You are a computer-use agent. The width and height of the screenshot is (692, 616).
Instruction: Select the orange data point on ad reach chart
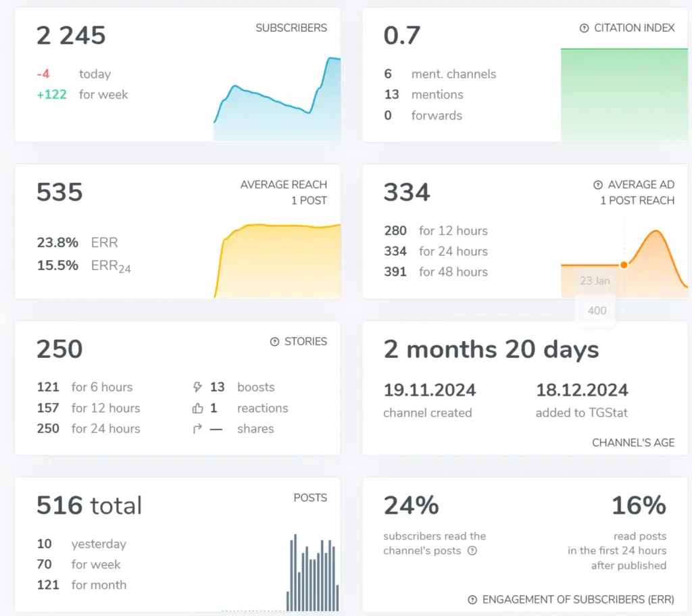(624, 265)
